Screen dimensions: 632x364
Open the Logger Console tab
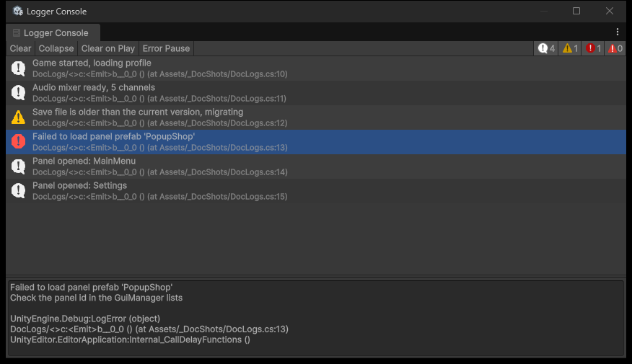coord(53,32)
